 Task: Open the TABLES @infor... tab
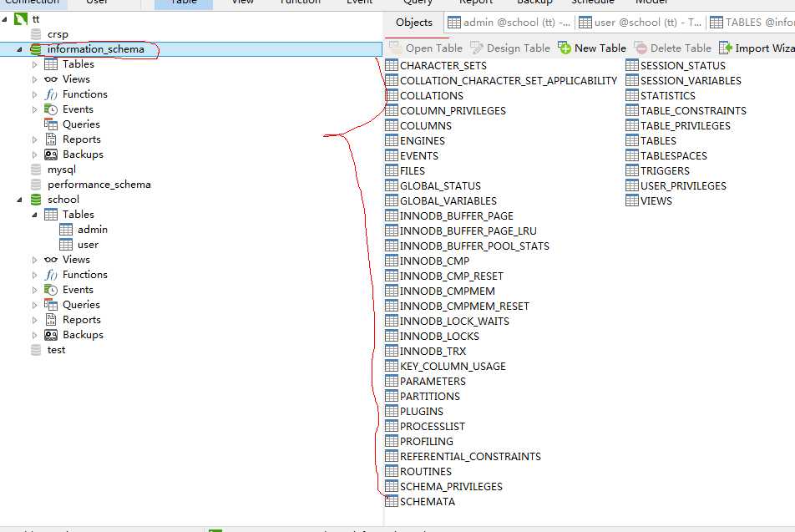pos(752,23)
